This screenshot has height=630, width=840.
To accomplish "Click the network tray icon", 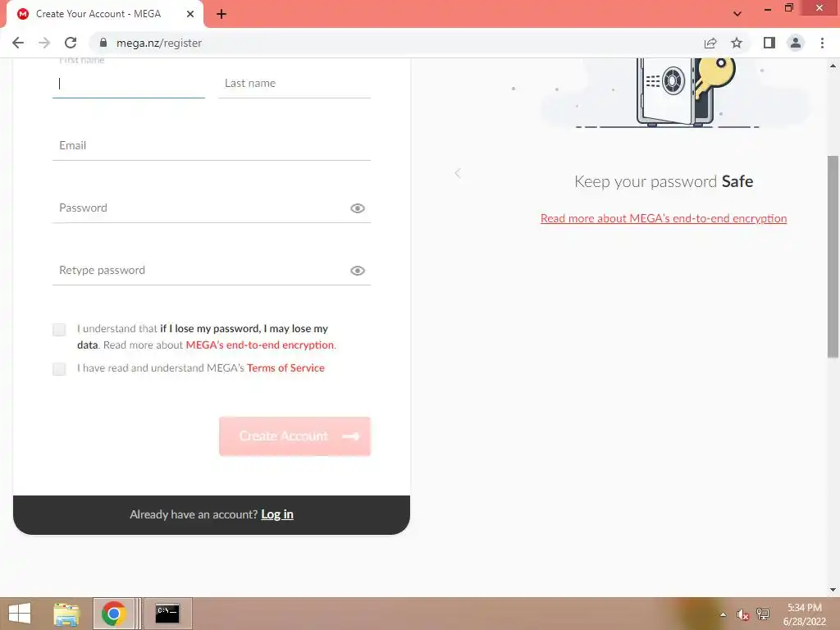I will [762, 614].
